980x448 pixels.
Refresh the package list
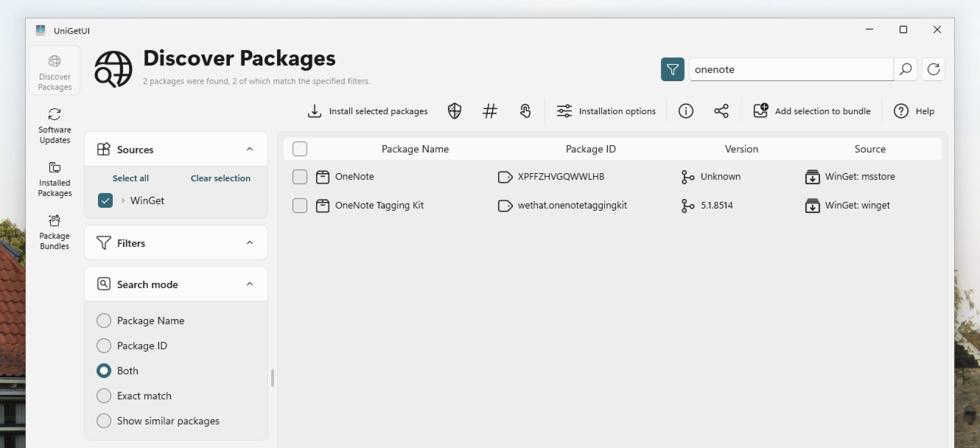coord(933,69)
